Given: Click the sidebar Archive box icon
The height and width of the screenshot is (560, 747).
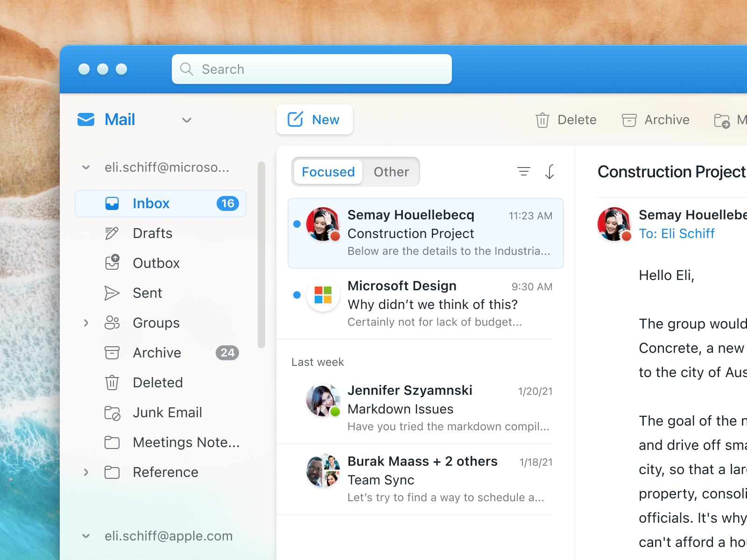Looking at the screenshot, I should (x=112, y=353).
